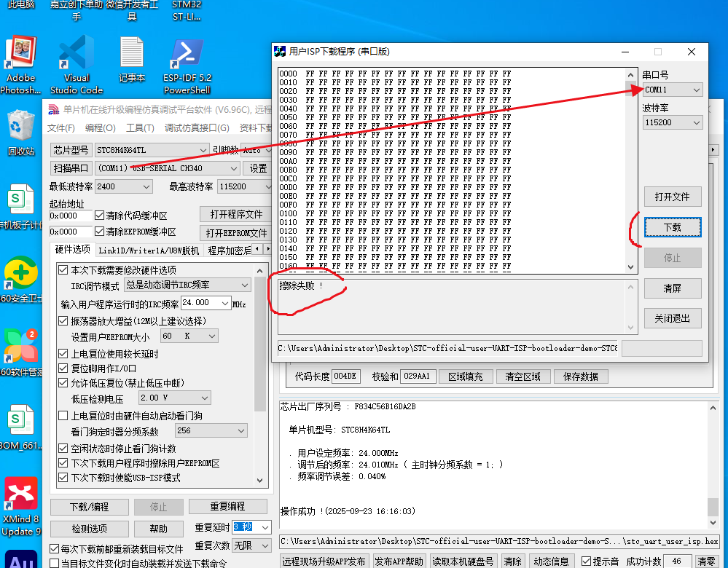
Task: Uncheck 振荡器放大增益 option
Action: 63,321
